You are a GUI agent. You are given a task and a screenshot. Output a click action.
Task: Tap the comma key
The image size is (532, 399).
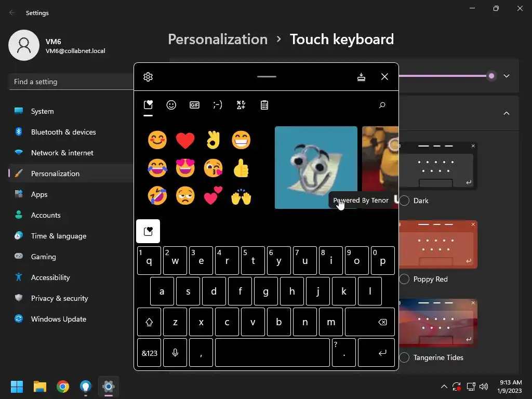coord(201,353)
